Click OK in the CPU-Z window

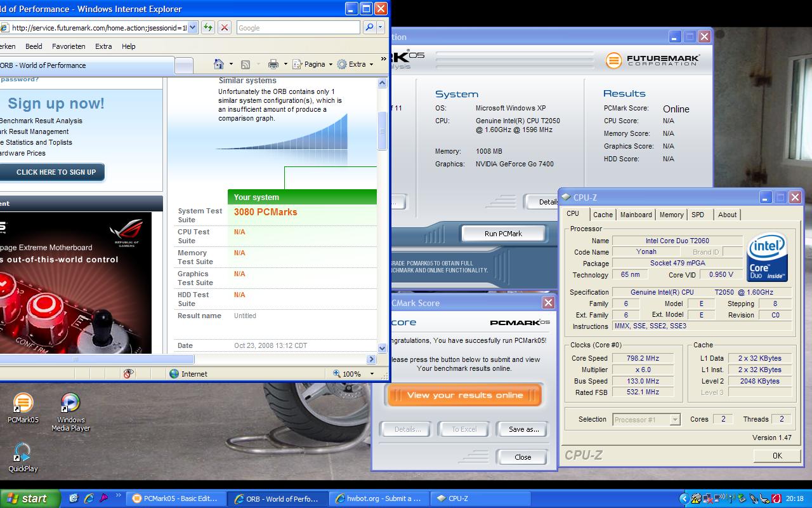click(777, 455)
